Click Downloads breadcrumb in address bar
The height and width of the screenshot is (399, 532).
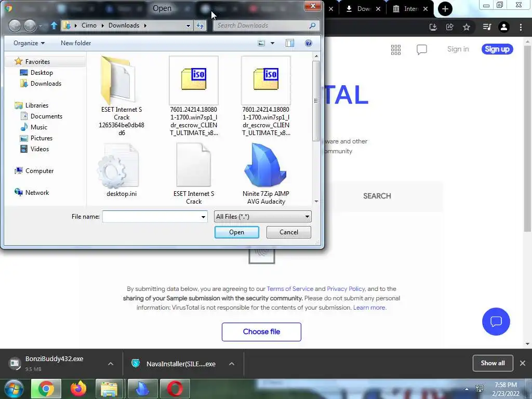124,25
